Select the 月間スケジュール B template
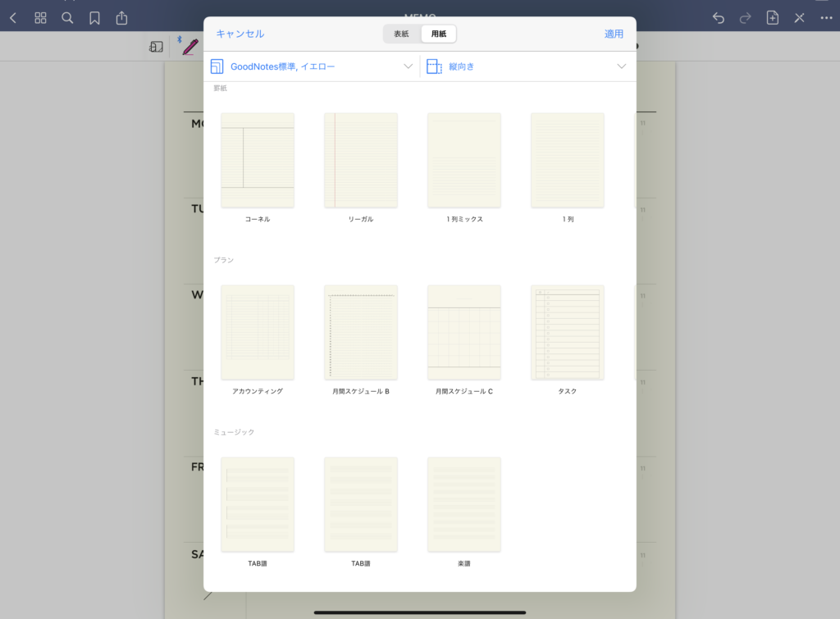840x619 pixels. [361, 333]
